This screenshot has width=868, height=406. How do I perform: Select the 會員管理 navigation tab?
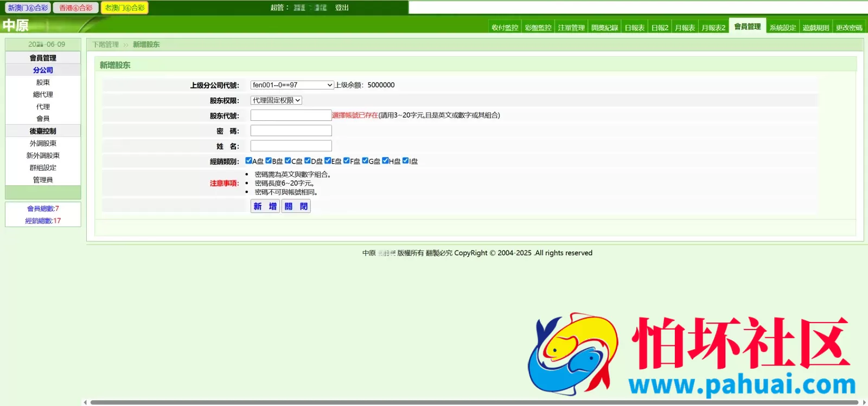click(747, 27)
